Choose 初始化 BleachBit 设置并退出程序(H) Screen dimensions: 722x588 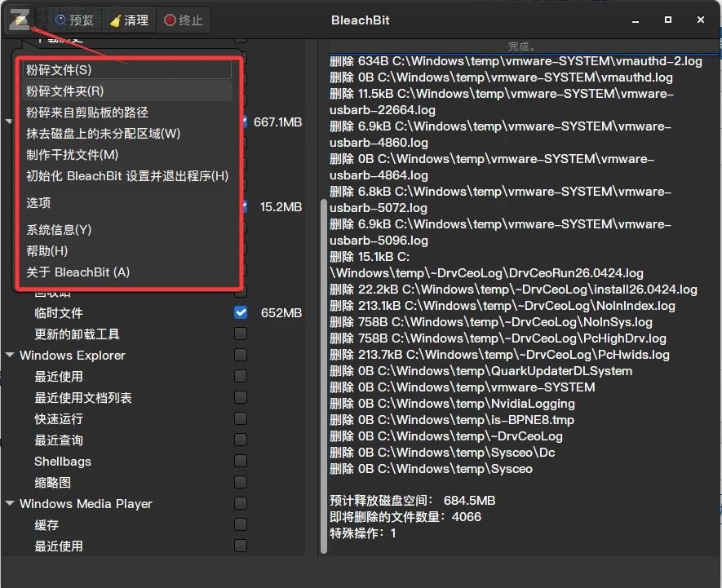click(x=126, y=176)
